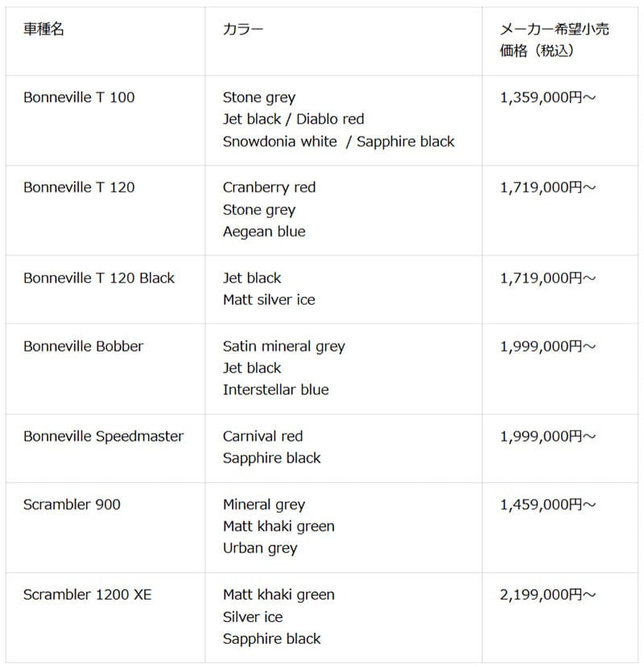Click the Bonneville T 120 Black cell

[99, 278]
